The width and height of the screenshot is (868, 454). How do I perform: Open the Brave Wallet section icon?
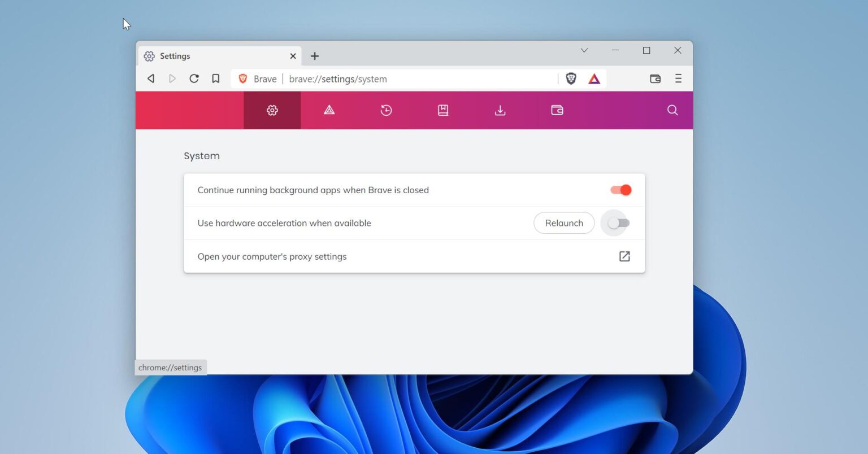[x=557, y=110]
